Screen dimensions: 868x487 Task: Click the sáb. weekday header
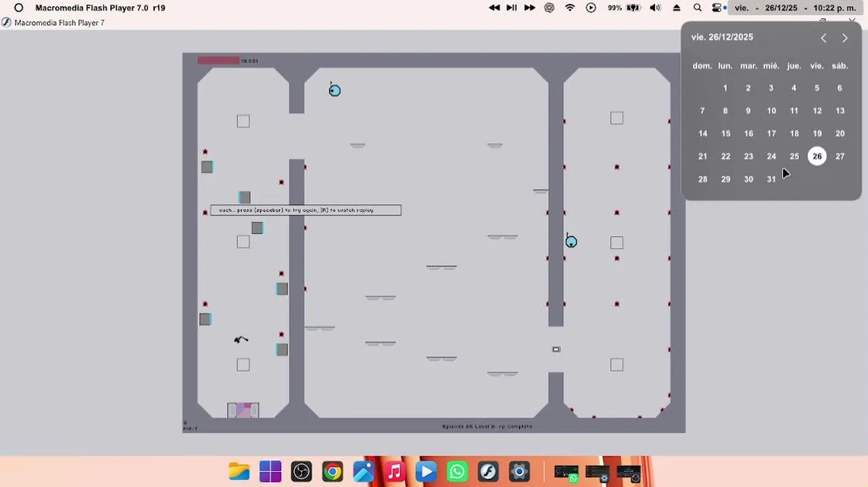click(x=840, y=66)
